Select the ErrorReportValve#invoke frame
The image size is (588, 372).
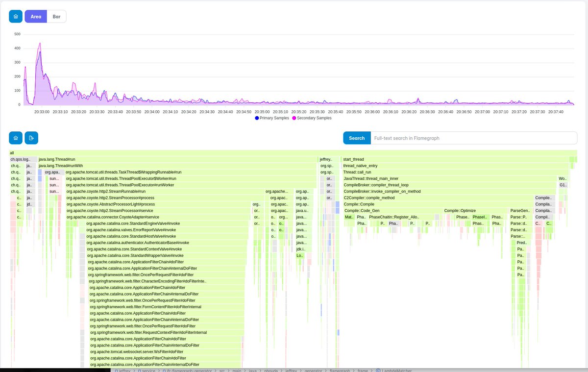167,229
